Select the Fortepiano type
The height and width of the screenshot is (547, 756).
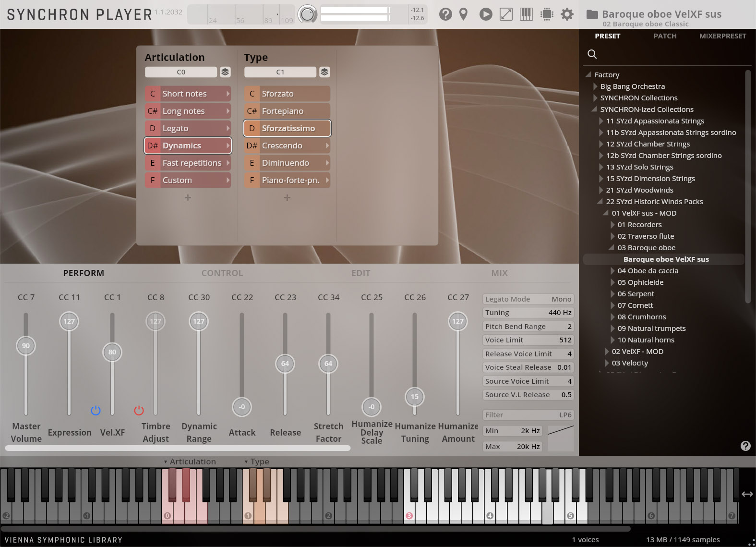coord(287,111)
